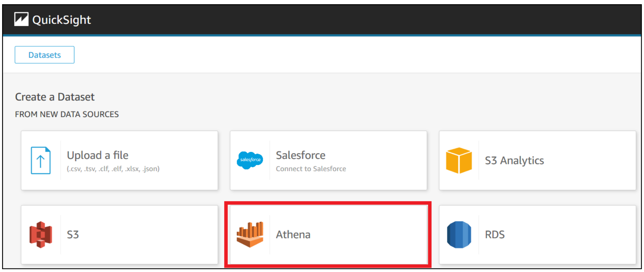Select the RDS data source label
This screenshot has width=644, height=272.
point(495,234)
